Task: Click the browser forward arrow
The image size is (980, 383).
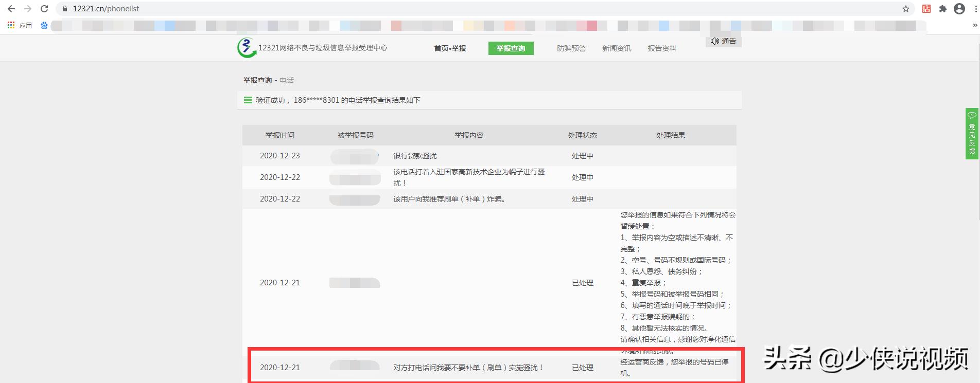Action: [x=28, y=9]
